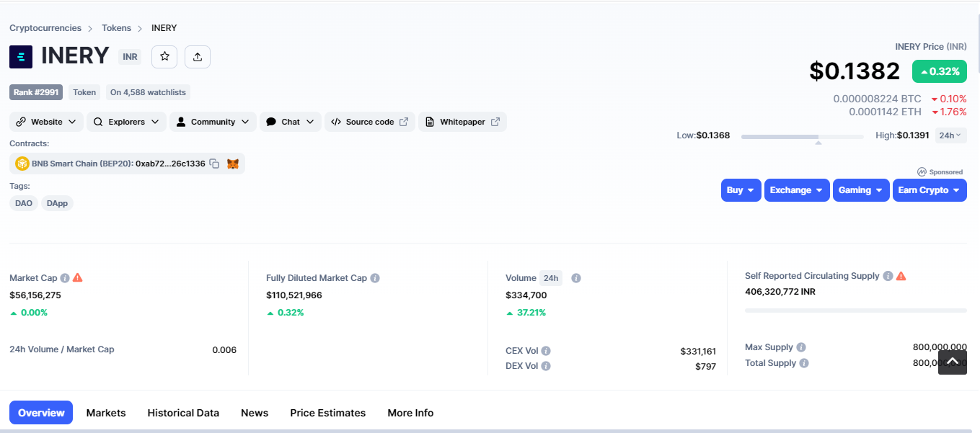Expand the Chat dropdown
The width and height of the screenshot is (980, 433).
(291, 122)
